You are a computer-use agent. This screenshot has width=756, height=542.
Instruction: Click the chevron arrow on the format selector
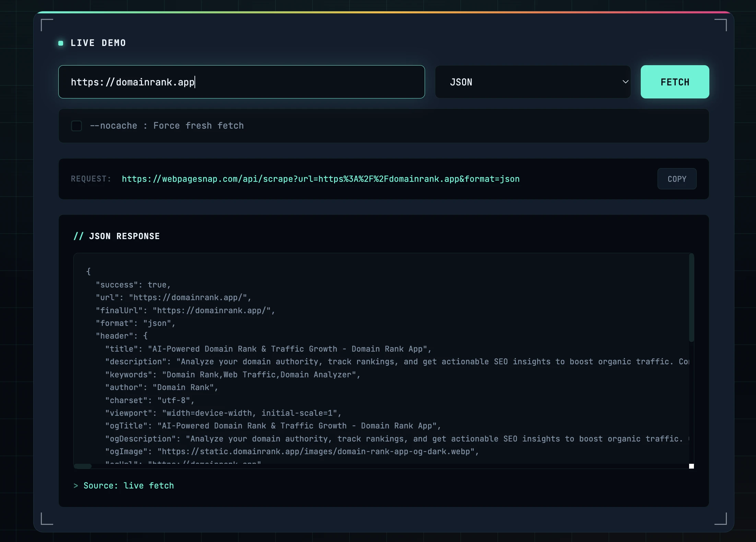625,82
